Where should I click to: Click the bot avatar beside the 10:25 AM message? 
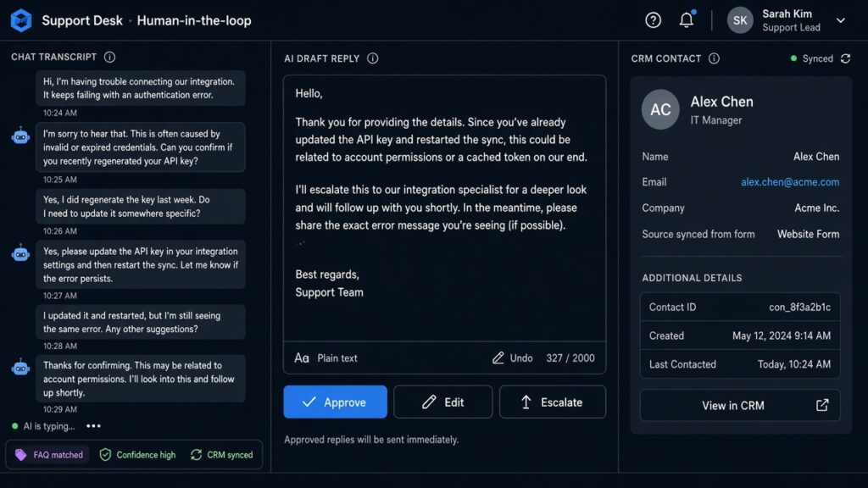click(20, 136)
